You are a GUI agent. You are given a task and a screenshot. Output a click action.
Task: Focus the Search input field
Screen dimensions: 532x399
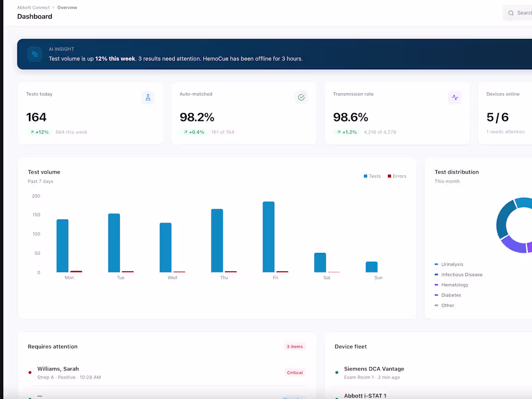coord(523,13)
